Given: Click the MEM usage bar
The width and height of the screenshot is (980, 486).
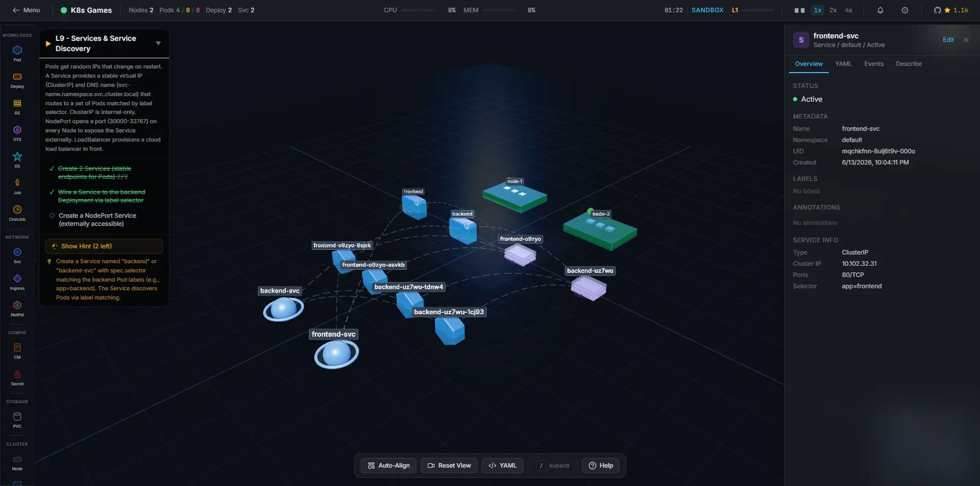Looking at the screenshot, I should tap(499, 10).
